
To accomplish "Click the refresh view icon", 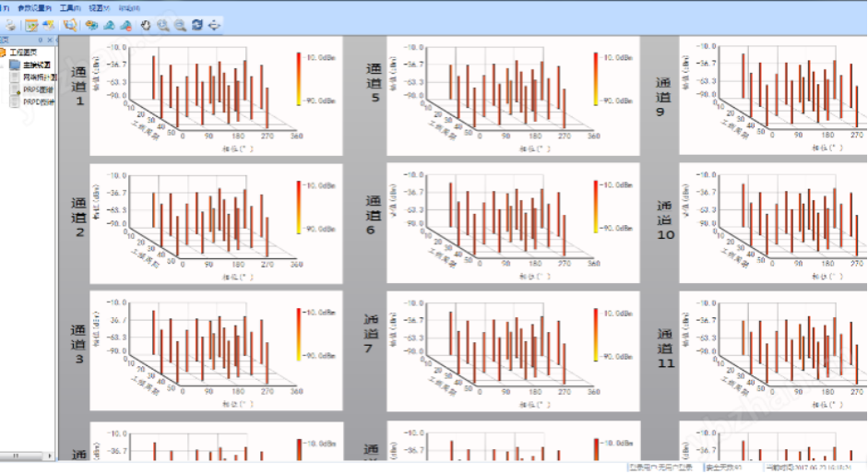I will 197,25.
